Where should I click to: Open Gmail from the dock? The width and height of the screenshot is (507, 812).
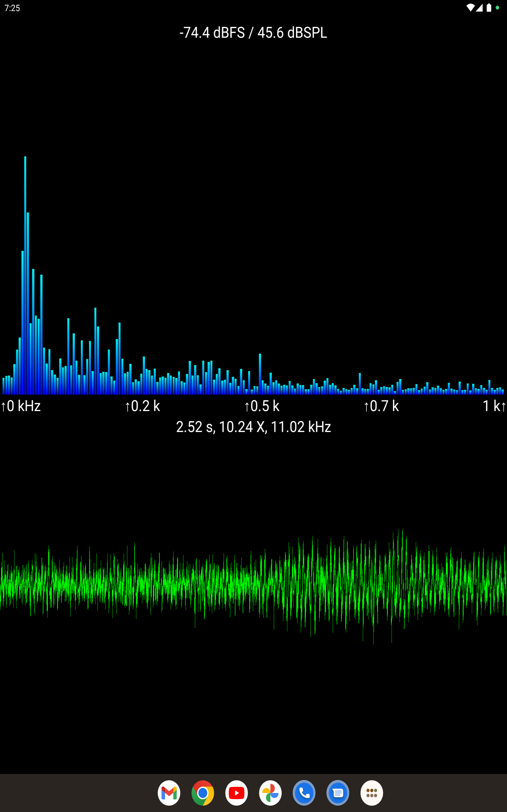click(169, 793)
